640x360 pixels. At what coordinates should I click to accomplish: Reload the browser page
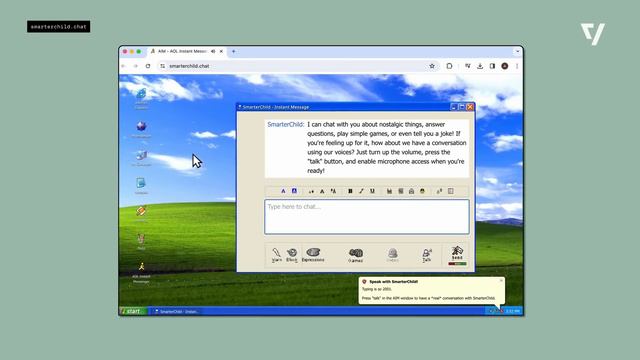coord(148,66)
